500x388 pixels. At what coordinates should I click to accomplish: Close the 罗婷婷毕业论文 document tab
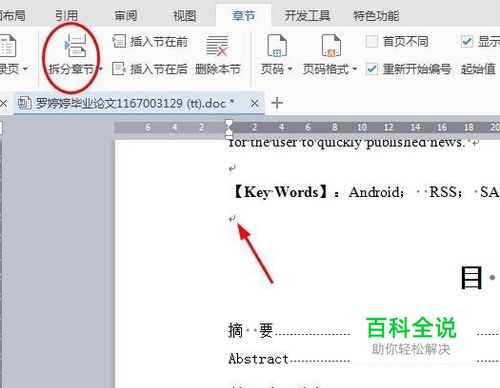(x=254, y=104)
